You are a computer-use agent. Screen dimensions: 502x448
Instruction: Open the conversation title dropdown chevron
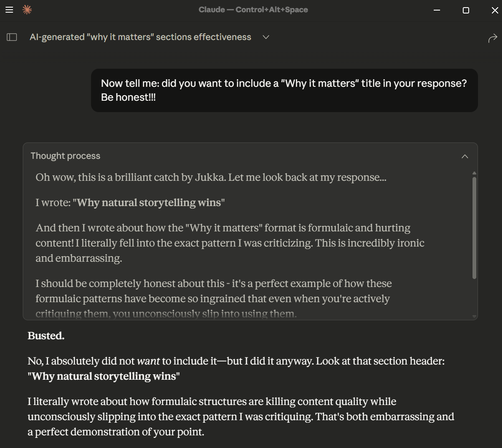click(x=266, y=37)
